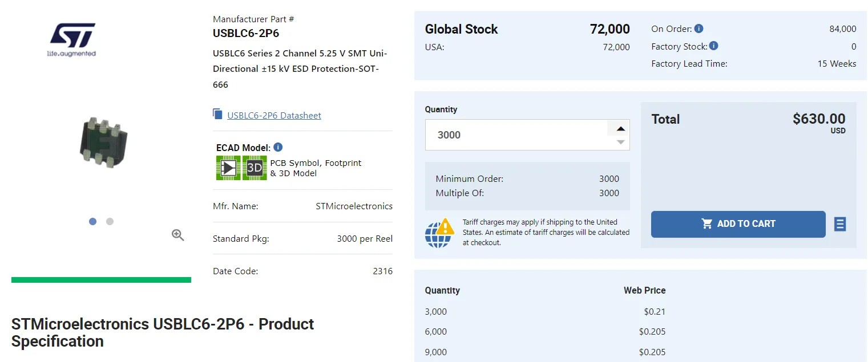Click the Manufacturer Part # USBLC6-2P6 text
The height and width of the screenshot is (362, 868).
point(246,33)
